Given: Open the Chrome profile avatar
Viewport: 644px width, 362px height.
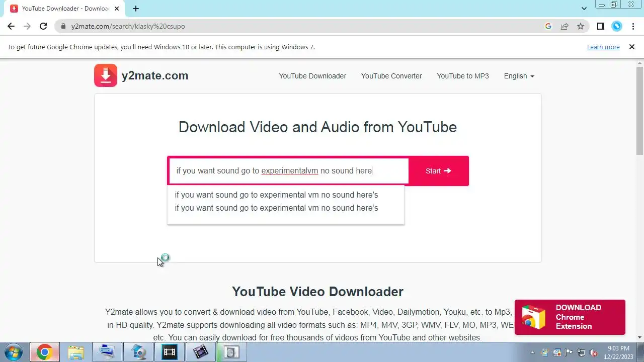Looking at the screenshot, I should (617, 26).
